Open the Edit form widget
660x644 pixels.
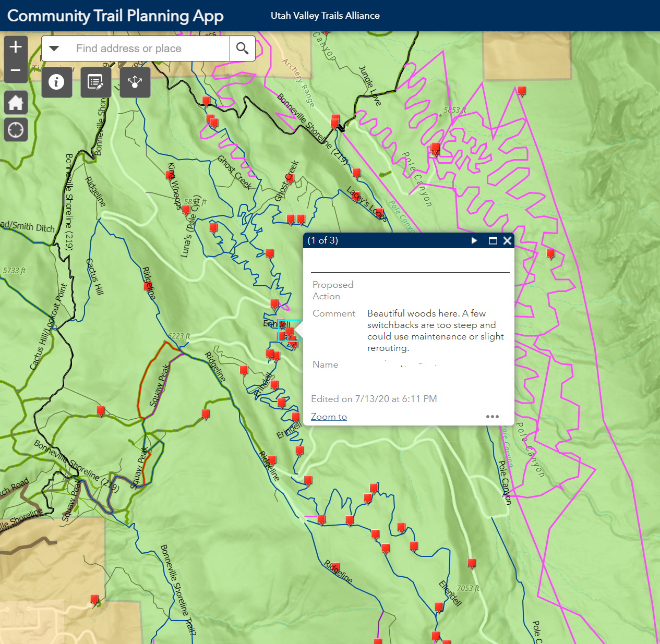[95, 82]
